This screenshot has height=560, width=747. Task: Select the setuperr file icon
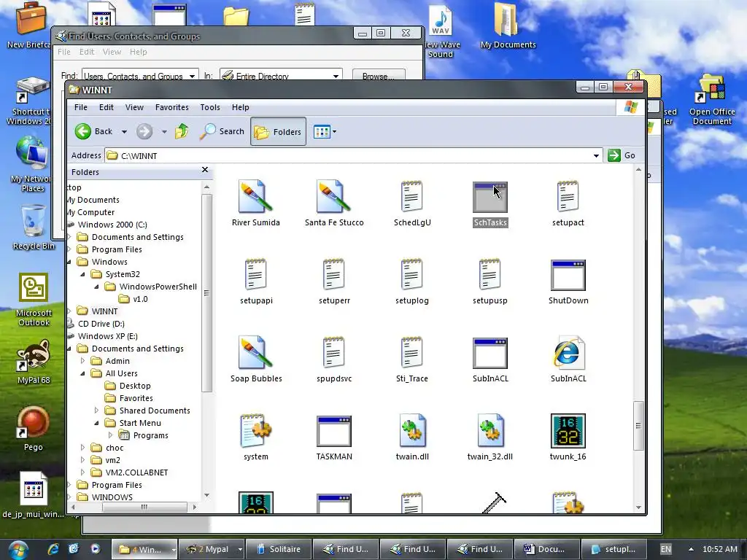coord(334,275)
